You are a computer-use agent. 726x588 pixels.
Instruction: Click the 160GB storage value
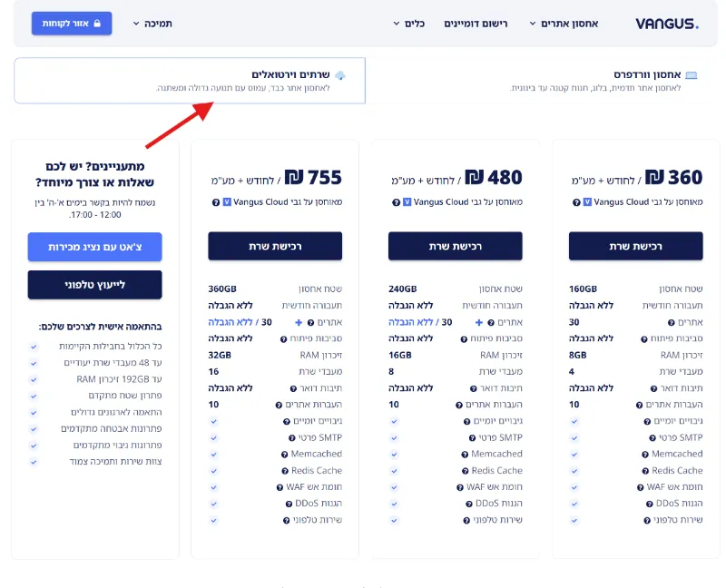pyautogui.click(x=583, y=289)
